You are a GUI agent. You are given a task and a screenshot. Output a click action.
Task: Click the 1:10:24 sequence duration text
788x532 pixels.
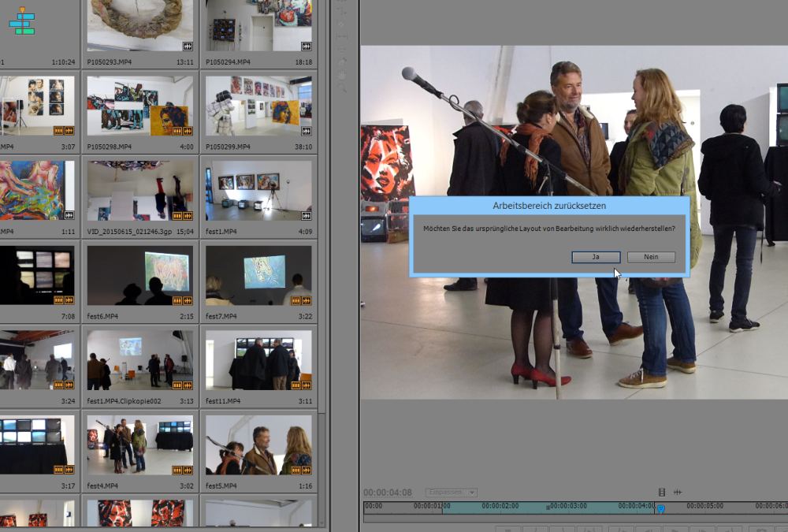click(x=63, y=62)
